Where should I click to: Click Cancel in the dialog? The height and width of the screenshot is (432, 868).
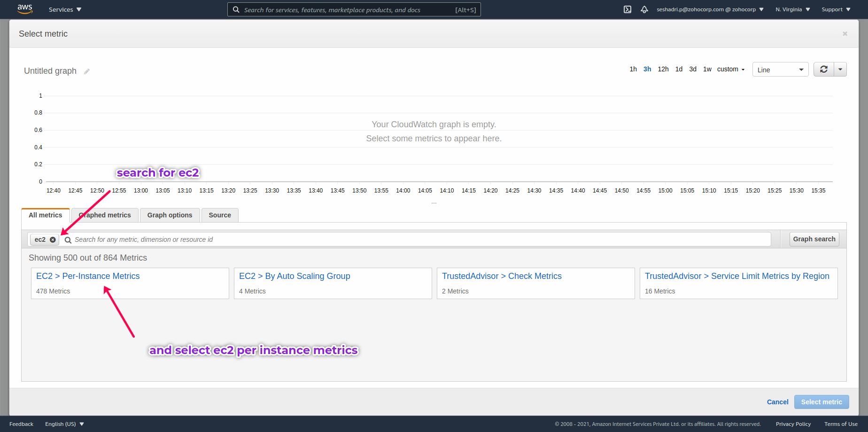[x=778, y=402]
